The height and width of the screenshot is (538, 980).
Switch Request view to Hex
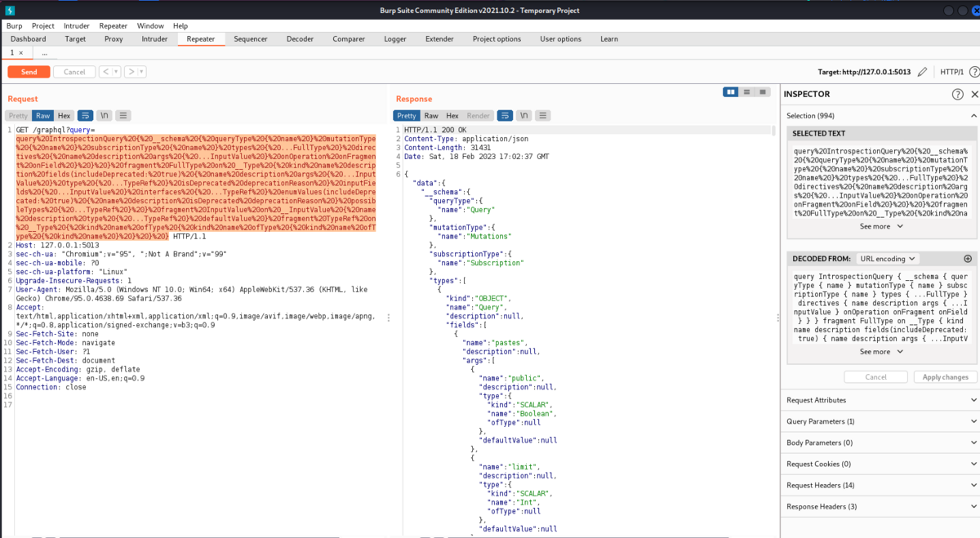pyautogui.click(x=65, y=116)
